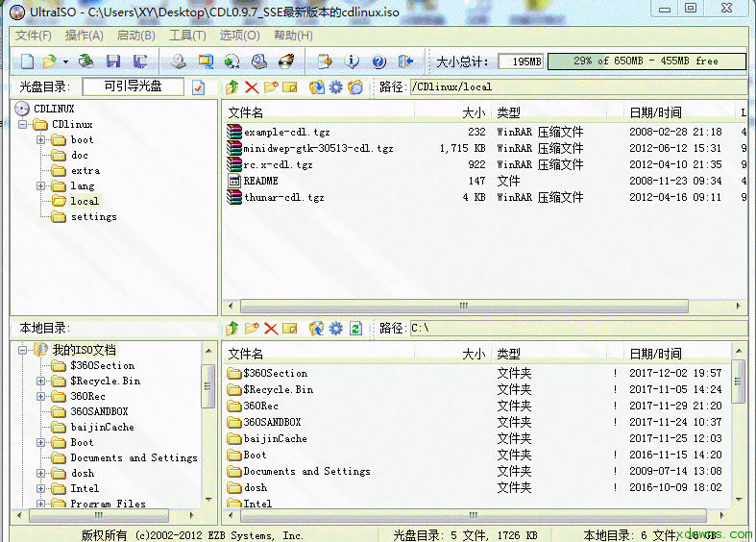Click the 可引导光盘 boot type field
The height and width of the screenshot is (542, 756).
click(134, 86)
